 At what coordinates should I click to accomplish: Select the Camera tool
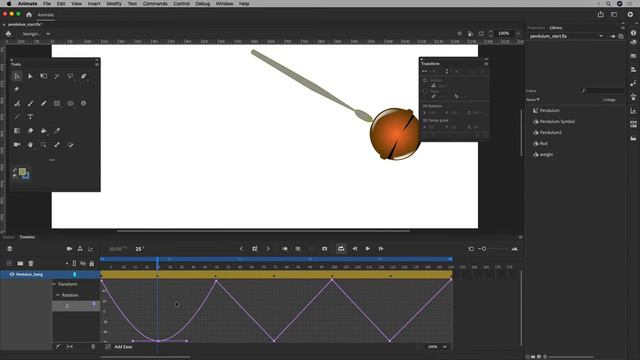[17, 144]
